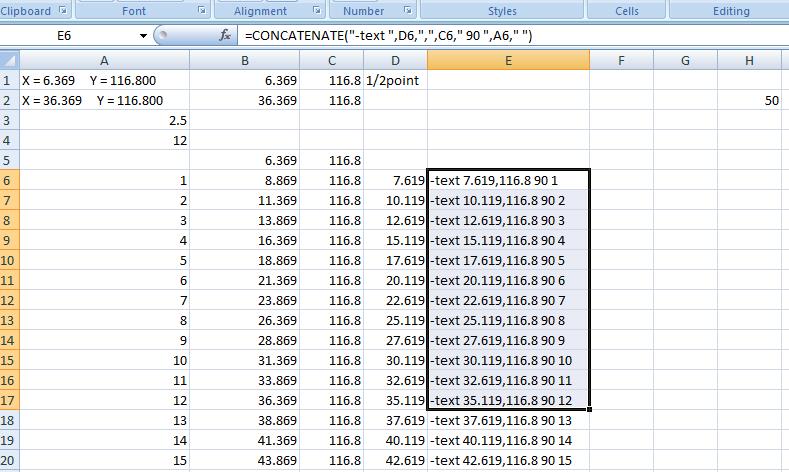Screen dimensions: 789x472
Task: Open the Alignment dialog launcher
Action: coord(317,10)
